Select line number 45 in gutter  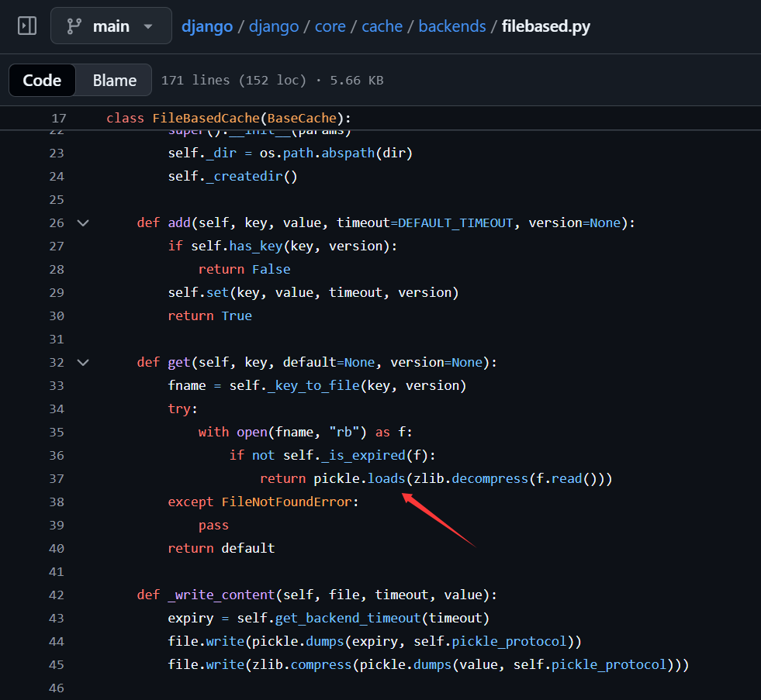(x=58, y=664)
